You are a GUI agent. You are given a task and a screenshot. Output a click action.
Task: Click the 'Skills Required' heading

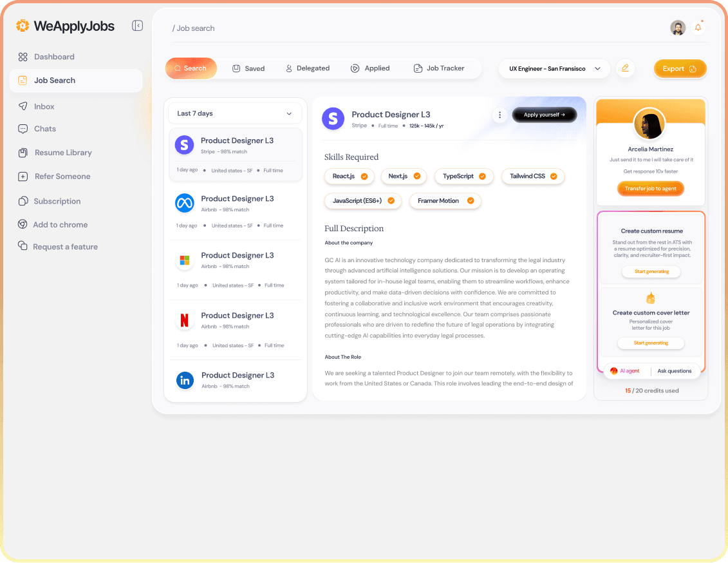coord(351,157)
